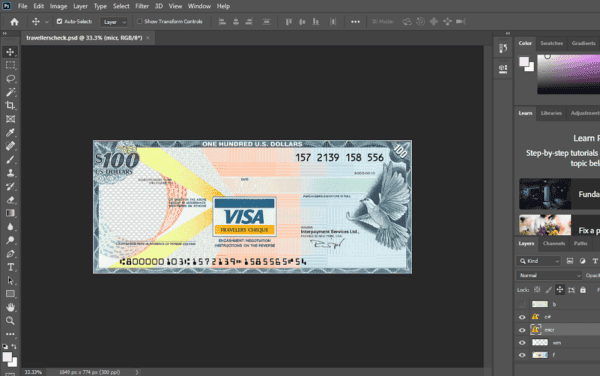The width and height of the screenshot is (600, 376).
Task: Click the Color panel foreground swatch
Action: [x=524, y=61]
